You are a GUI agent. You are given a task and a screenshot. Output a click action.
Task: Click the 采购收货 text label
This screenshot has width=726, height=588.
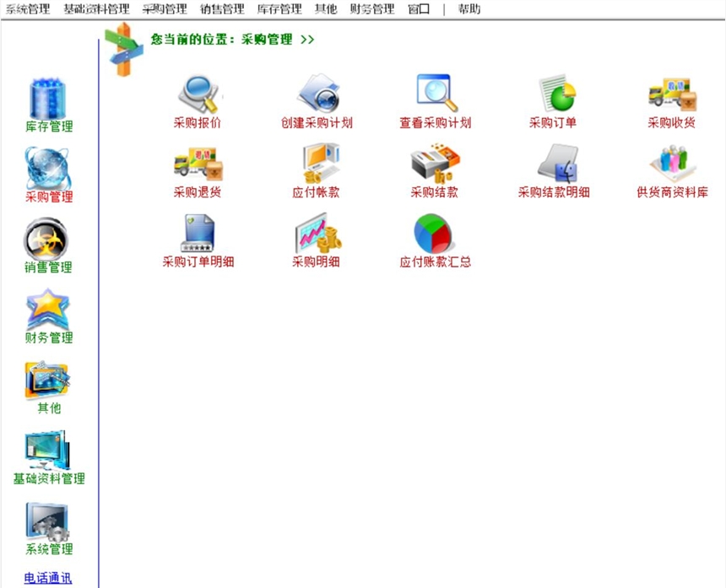pyautogui.click(x=672, y=122)
